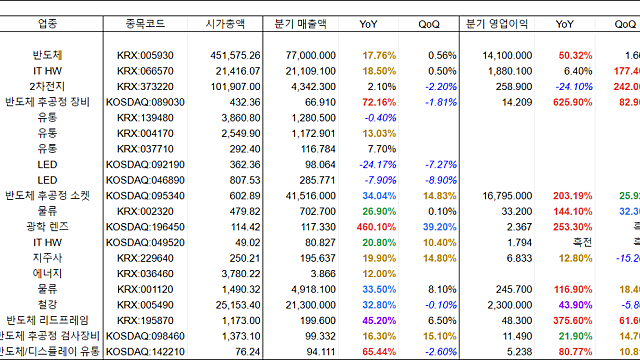Image resolution: width=640 pixels, height=360 pixels.
Task: Select the KOSDAQ:095340 stock code cell
Action: tap(145, 196)
